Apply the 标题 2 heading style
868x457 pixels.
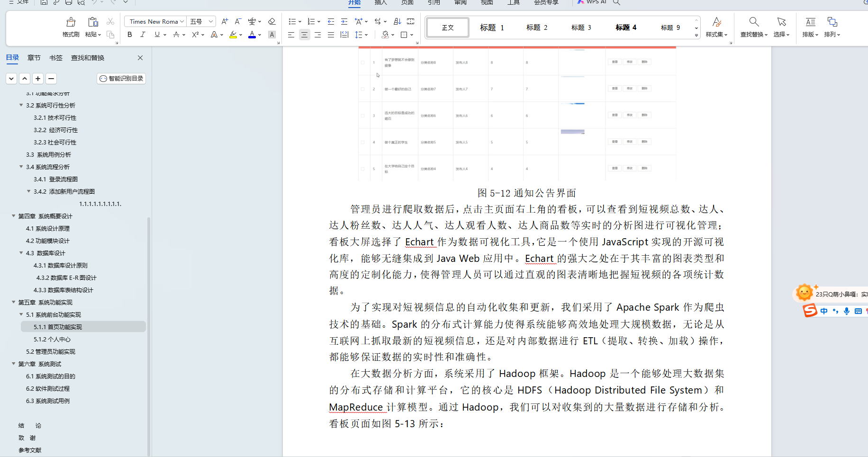(x=537, y=27)
